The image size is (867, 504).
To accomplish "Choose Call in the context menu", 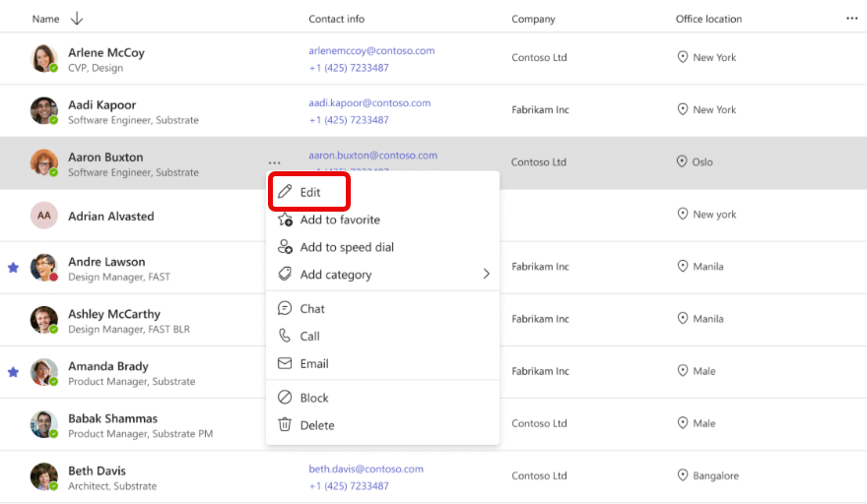I will pos(382,336).
